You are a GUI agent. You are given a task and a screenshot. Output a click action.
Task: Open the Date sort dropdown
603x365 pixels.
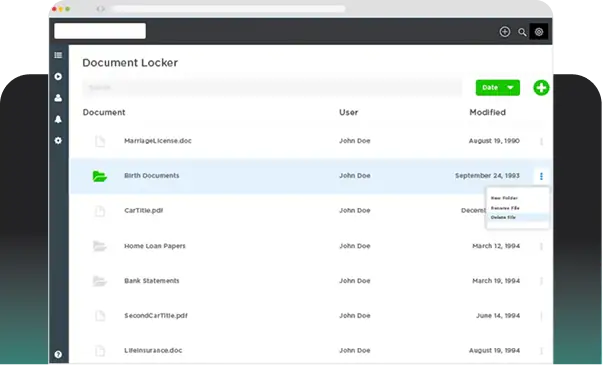tap(498, 88)
